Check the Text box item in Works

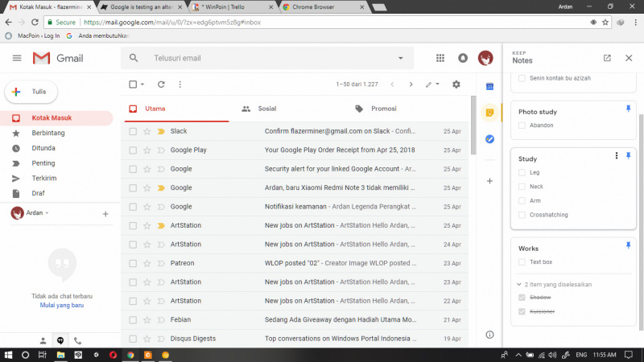tap(522, 262)
